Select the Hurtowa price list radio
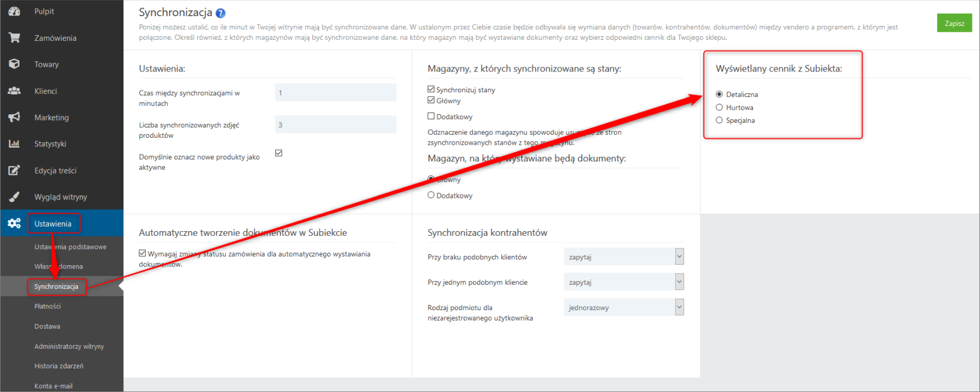This screenshot has width=980, height=392. pyautogui.click(x=719, y=107)
